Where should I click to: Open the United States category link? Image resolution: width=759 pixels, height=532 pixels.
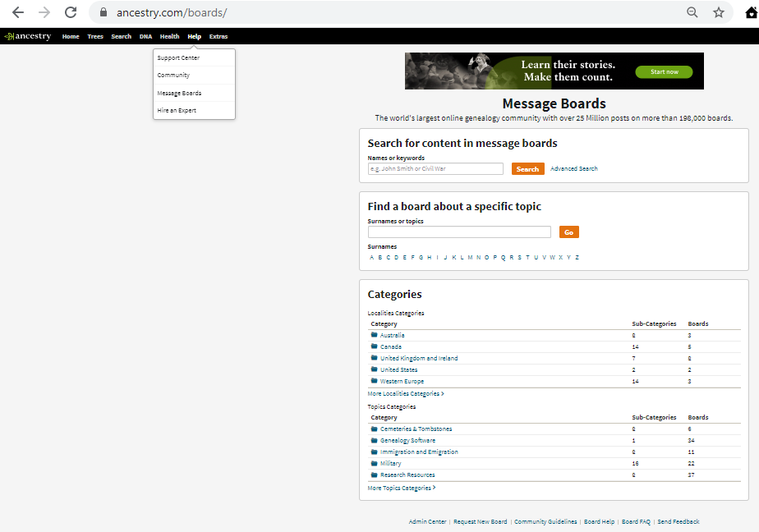(399, 370)
